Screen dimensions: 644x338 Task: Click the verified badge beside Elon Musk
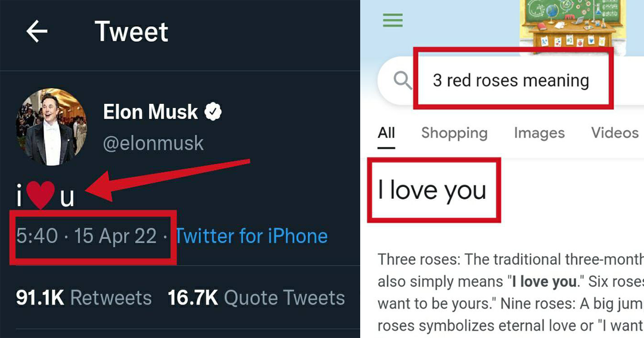[213, 112]
